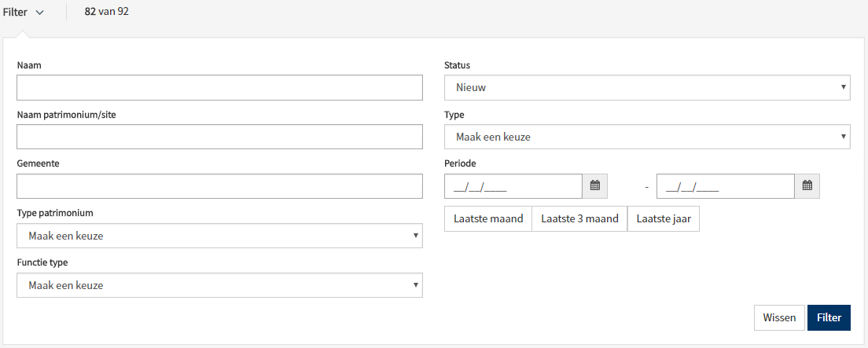This screenshot has width=868, height=348.
Task: Open the Status dropdown showing Nieuw
Action: (x=646, y=87)
